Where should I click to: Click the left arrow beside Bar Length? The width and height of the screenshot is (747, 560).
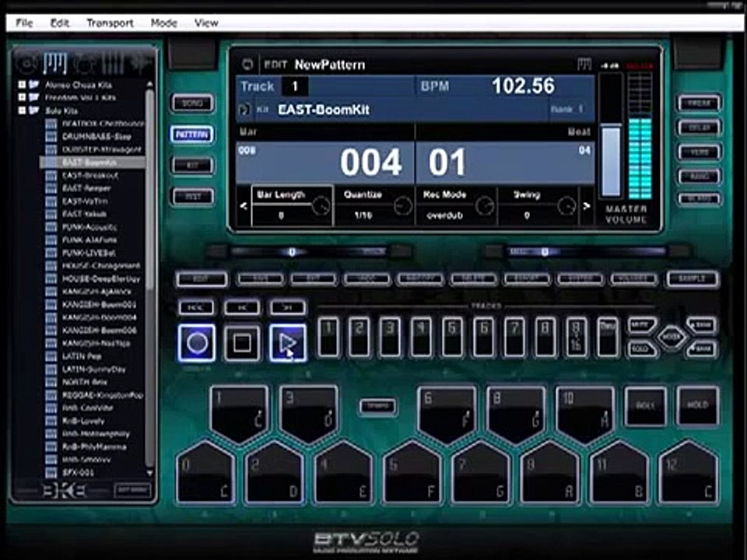(x=244, y=206)
